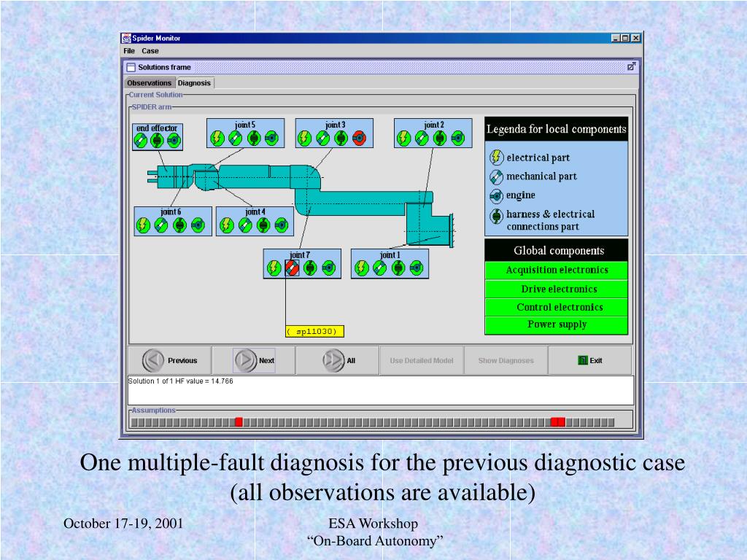Click double red cell in Assumptions bar
The width and height of the screenshot is (747, 560).
click(x=558, y=422)
